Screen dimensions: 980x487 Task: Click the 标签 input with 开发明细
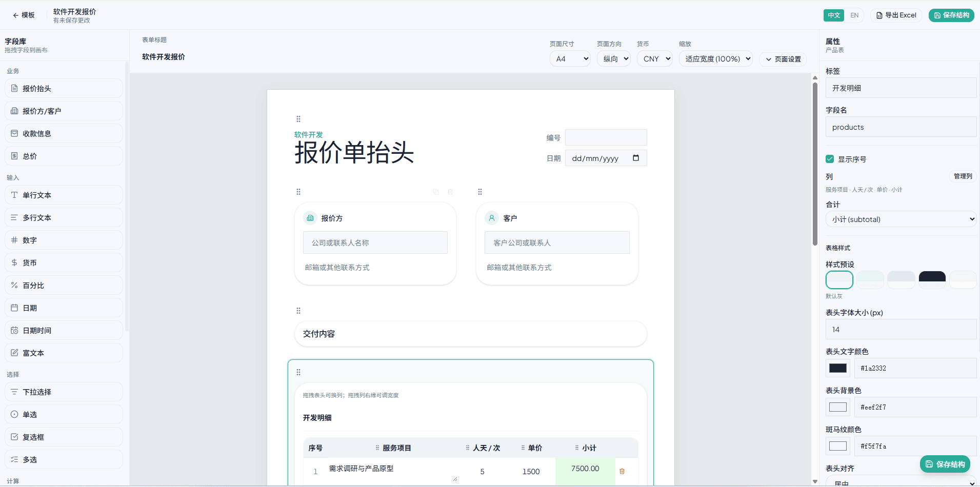pos(901,88)
